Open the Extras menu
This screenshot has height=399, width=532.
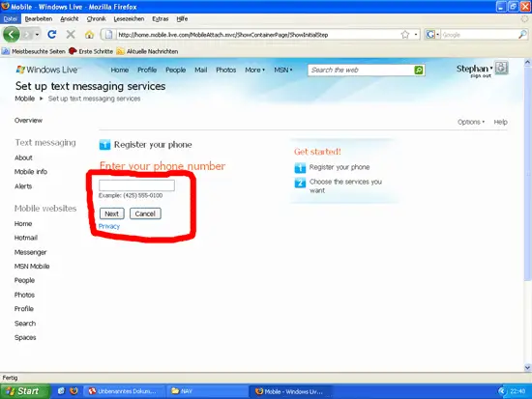[x=161, y=19]
